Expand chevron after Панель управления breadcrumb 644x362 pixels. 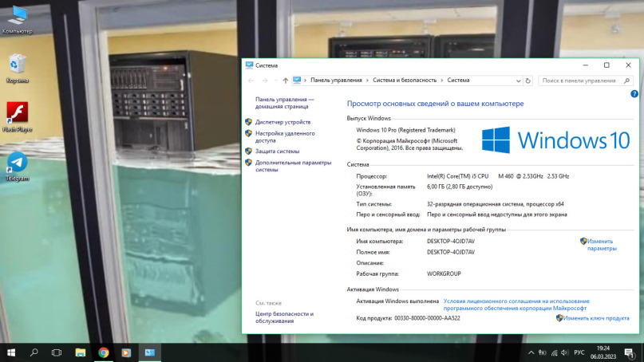tap(367, 81)
